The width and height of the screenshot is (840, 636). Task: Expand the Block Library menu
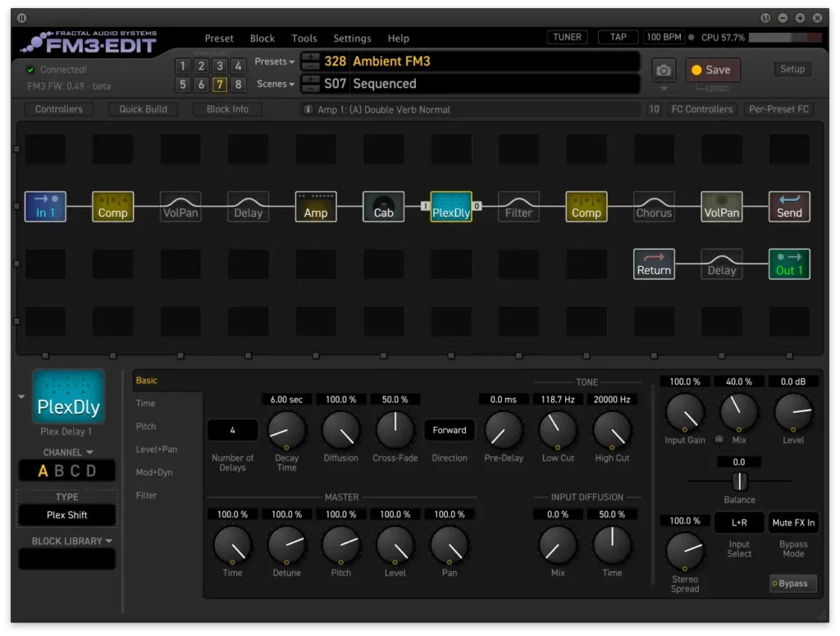[x=72, y=541]
